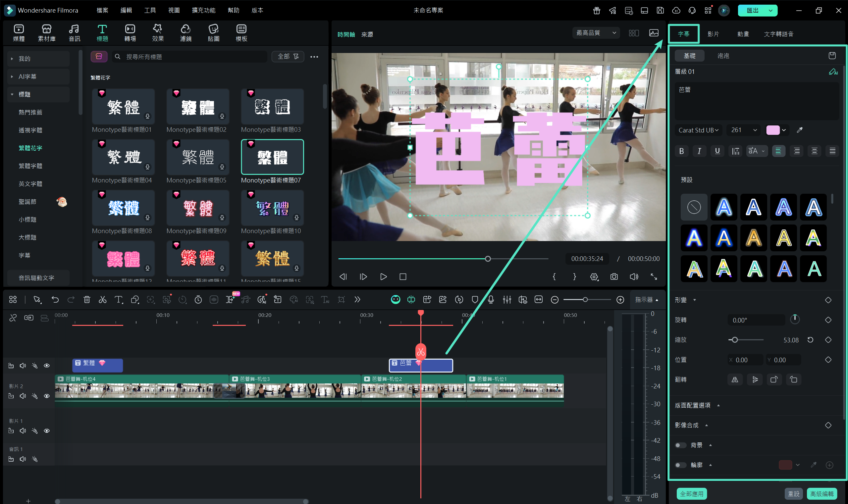Open the pink text color swatch

(772, 130)
